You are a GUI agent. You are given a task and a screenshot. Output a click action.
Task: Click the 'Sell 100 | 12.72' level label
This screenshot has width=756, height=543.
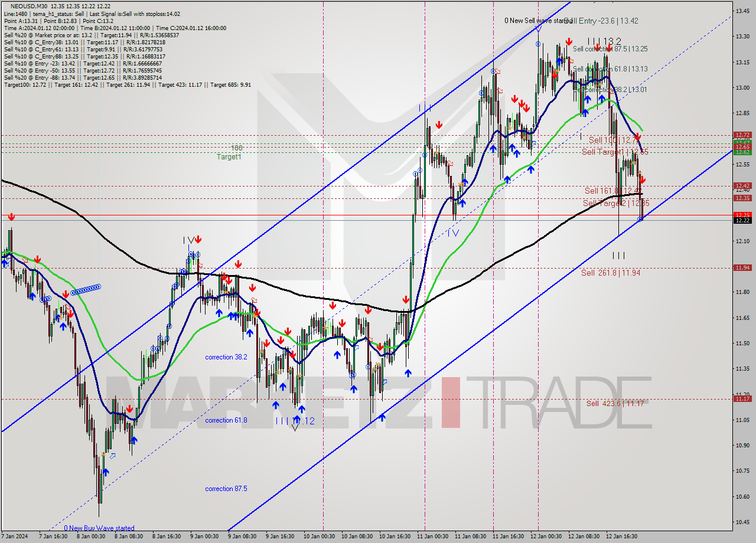point(614,140)
